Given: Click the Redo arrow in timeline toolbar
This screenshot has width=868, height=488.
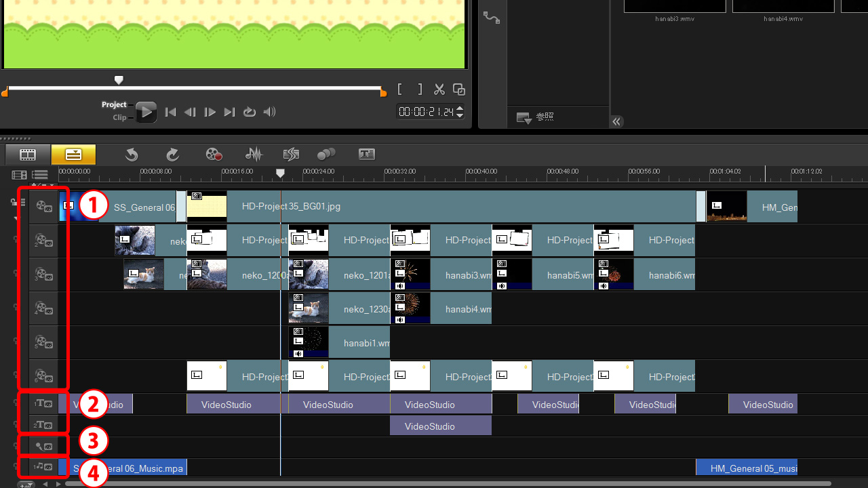Looking at the screenshot, I should 173,155.
